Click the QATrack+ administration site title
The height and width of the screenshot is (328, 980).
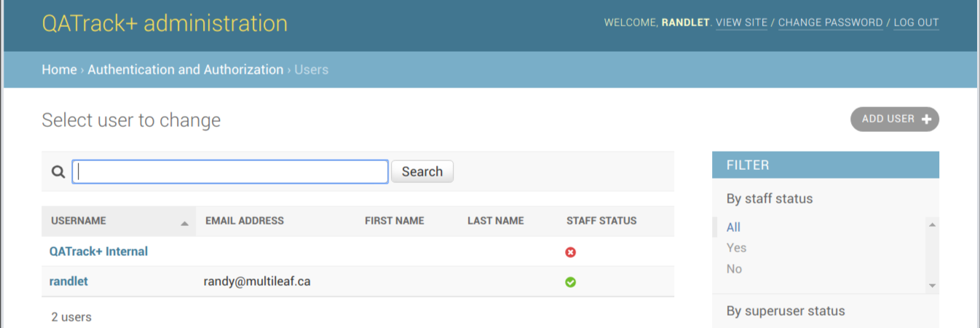tap(165, 23)
